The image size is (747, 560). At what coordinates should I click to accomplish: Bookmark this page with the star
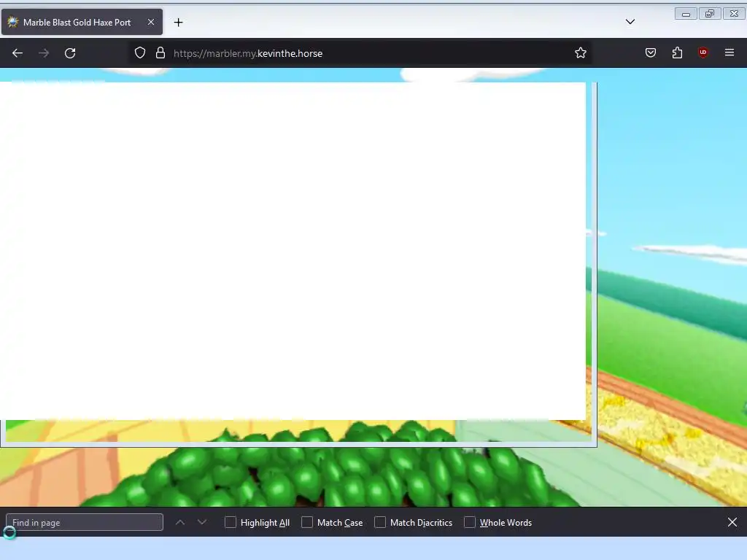pos(580,52)
